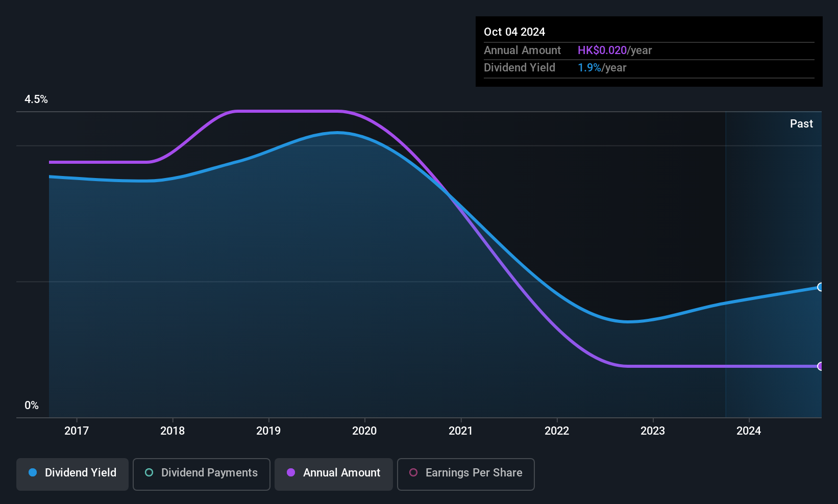Click the Oct 04 2024 tooltip date
Viewport: 838px width, 504px height.
coord(514,32)
